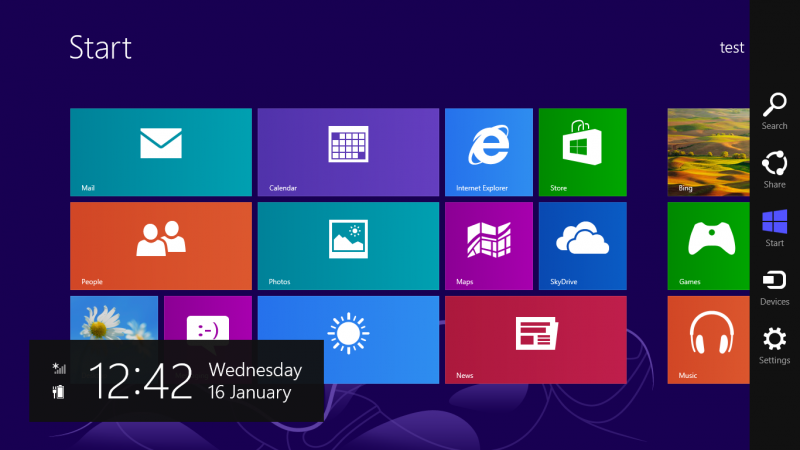Screen dimensions: 800x450
Task: Click the Search charm
Action: (x=774, y=111)
